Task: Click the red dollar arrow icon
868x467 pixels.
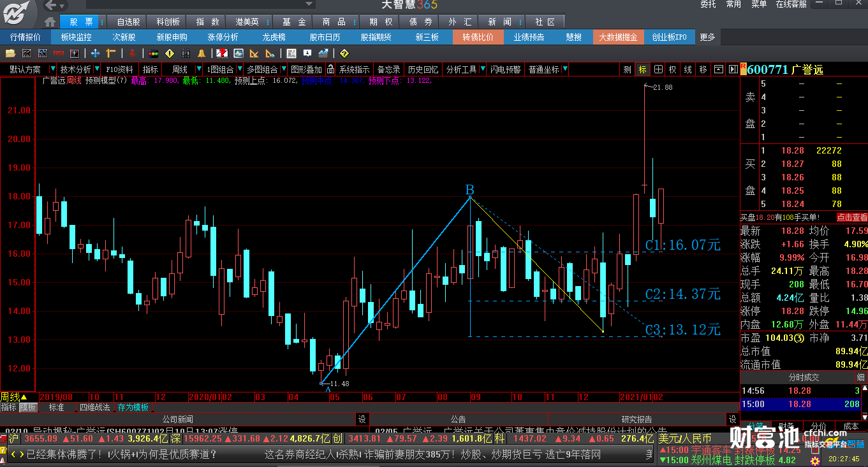Action: 133,54
